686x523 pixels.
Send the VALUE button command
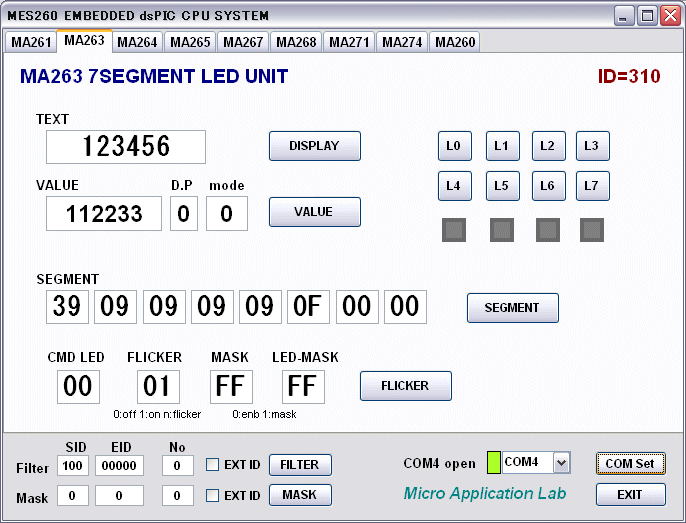pos(315,212)
